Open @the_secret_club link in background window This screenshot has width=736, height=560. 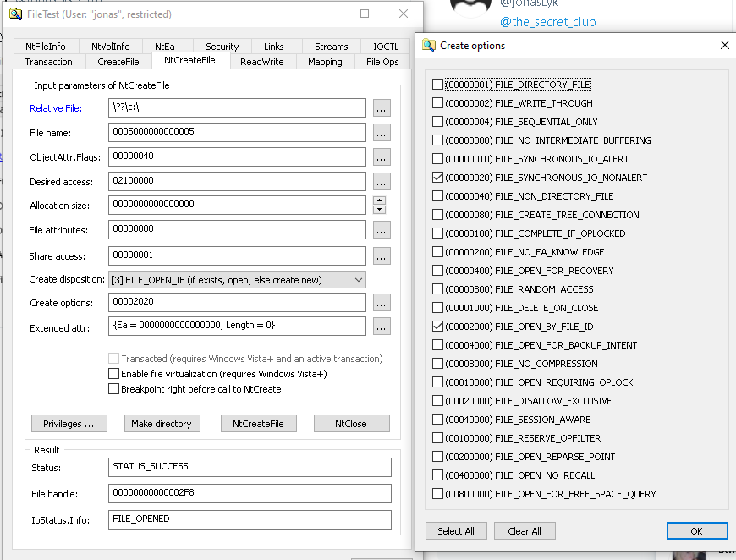pyautogui.click(x=548, y=22)
